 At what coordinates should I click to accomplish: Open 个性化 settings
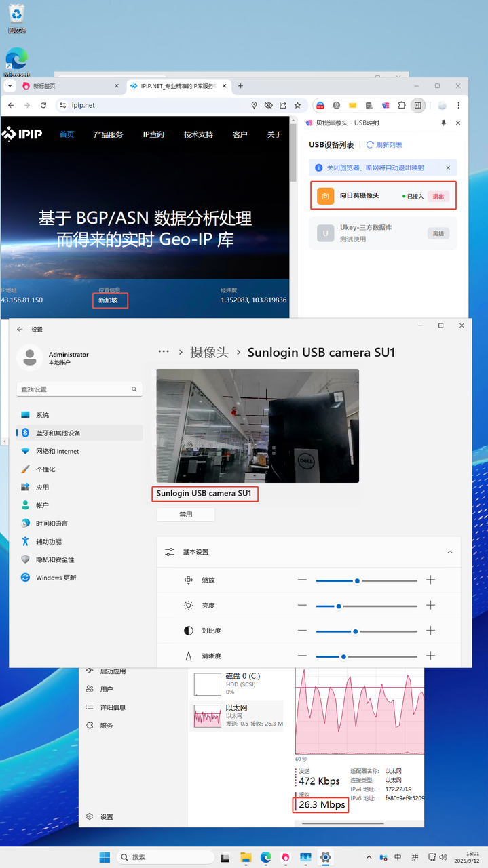(x=79, y=469)
